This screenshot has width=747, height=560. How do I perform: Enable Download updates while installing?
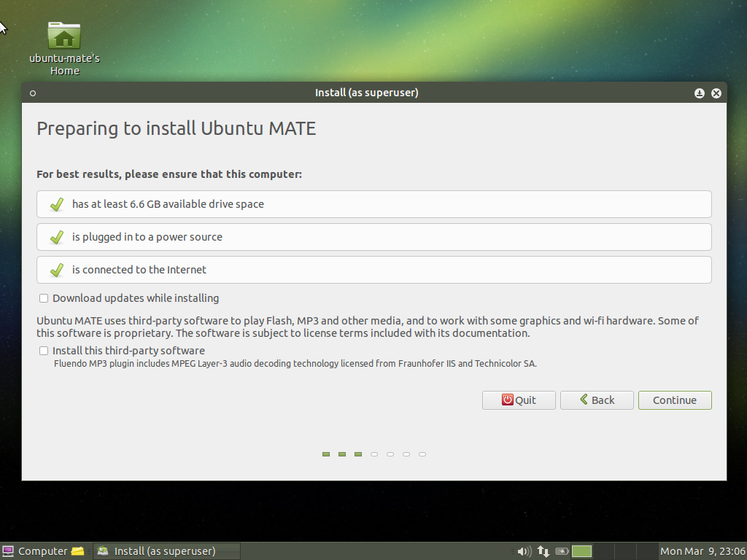(44, 298)
